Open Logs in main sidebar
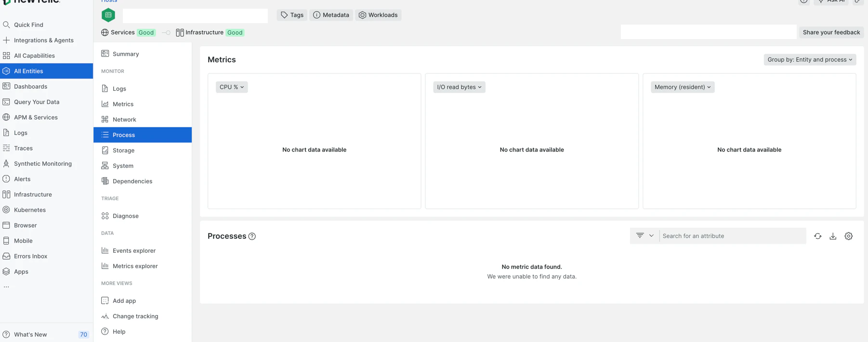The image size is (868, 342). pyautogui.click(x=46, y=133)
